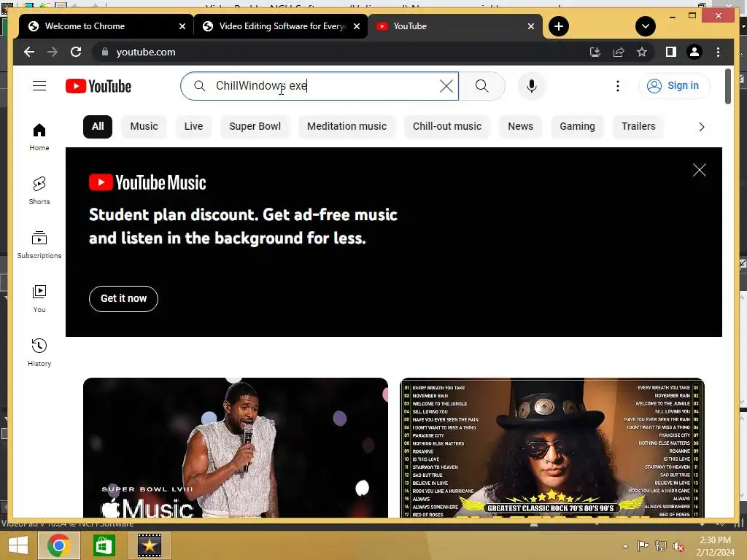Close the Welcome to Chrome tab
Image resolution: width=747 pixels, height=560 pixels.
[x=182, y=26]
